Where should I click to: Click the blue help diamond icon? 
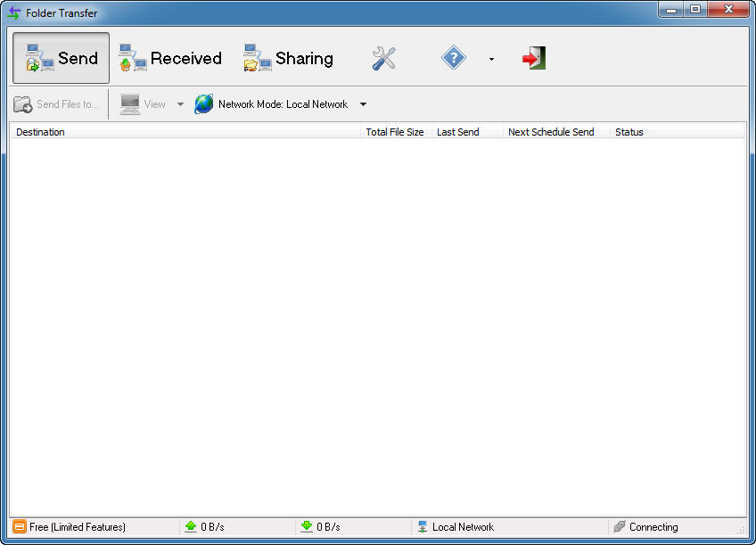click(x=453, y=57)
